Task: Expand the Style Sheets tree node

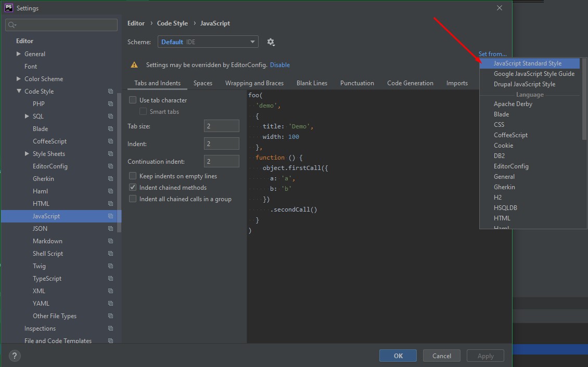Action: (x=27, y=153)
